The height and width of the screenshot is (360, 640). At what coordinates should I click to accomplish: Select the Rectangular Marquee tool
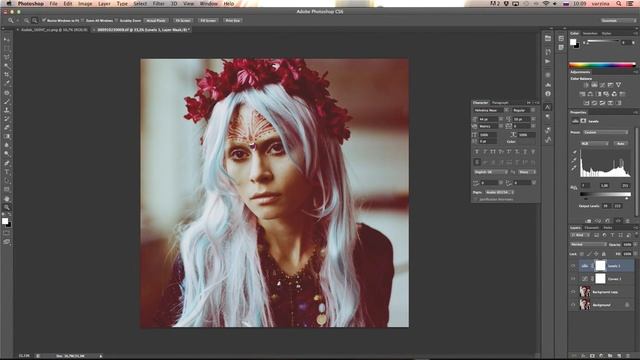[7, 49]
